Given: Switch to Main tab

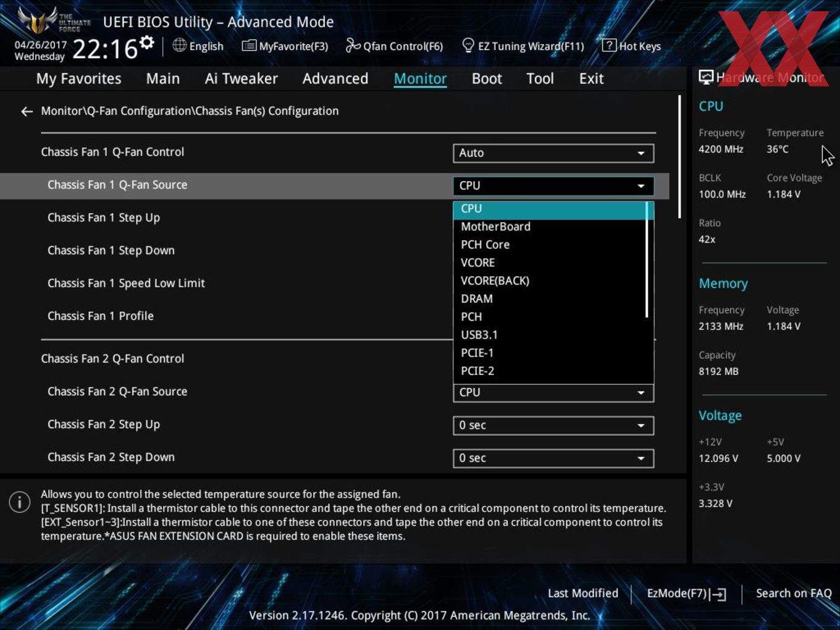Looking at the screenshot, I should (163, 78).
